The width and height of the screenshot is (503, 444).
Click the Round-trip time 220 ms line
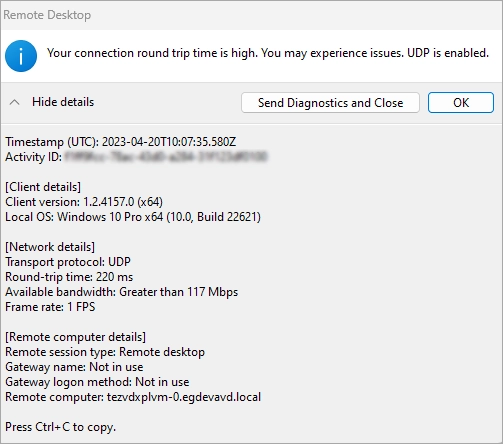coord(69,277)
